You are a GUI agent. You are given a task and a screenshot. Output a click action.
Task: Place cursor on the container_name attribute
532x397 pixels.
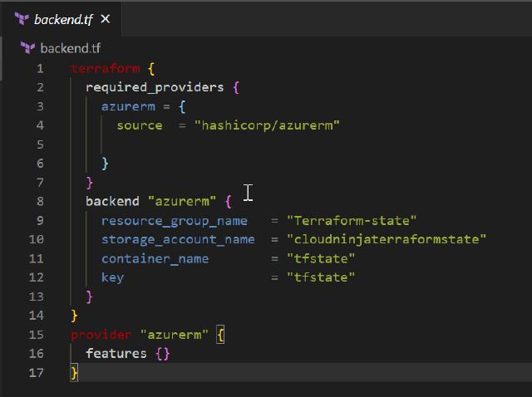coord(155,258)
